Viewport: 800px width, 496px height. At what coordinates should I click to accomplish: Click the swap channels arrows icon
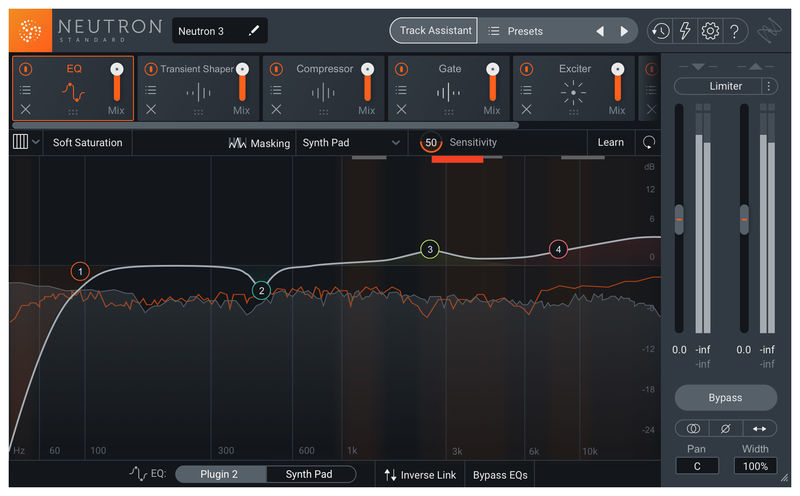point(759,429)
